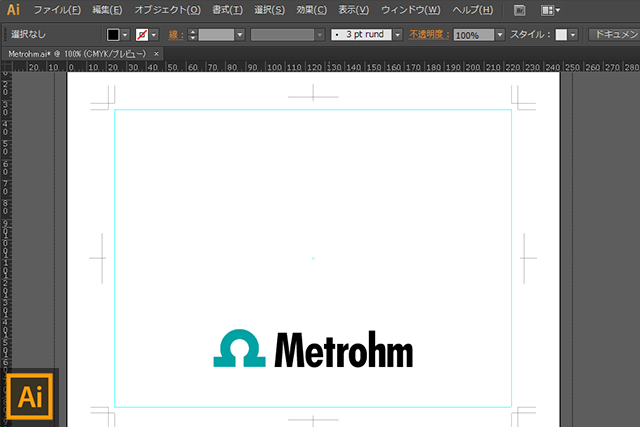Click the 100% opacity input field
Viewport: 640px width, 427px height.
[x=473, y=35]
